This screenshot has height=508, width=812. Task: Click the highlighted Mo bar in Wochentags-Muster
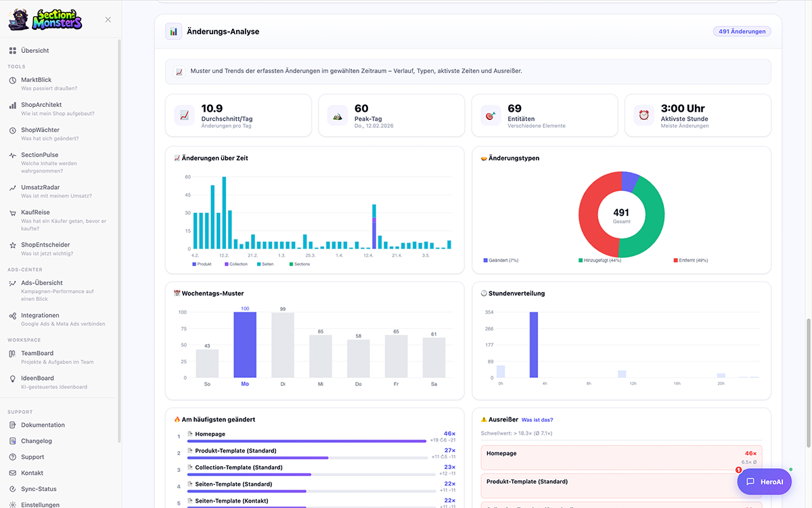245,345
